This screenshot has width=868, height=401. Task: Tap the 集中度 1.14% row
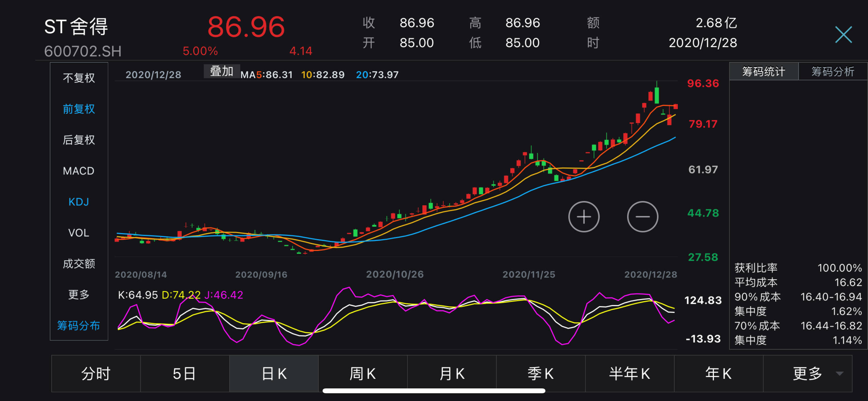pos(798,340)
